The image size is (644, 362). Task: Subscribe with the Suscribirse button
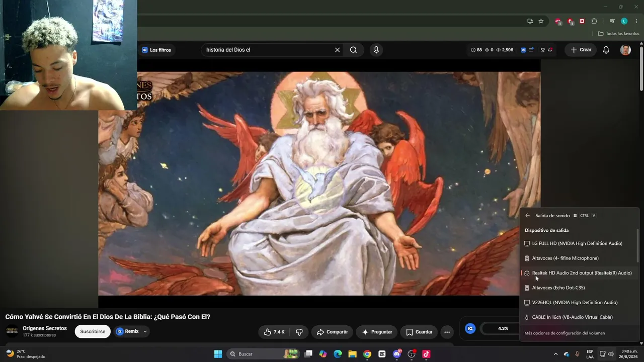click(93, 332)
